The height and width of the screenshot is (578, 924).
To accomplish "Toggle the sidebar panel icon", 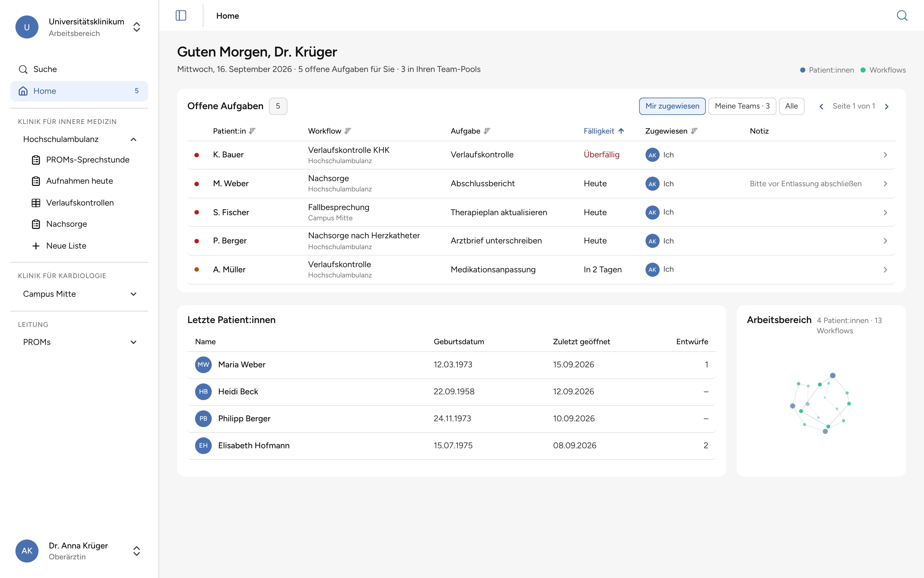I will click(x=181, y=16).
